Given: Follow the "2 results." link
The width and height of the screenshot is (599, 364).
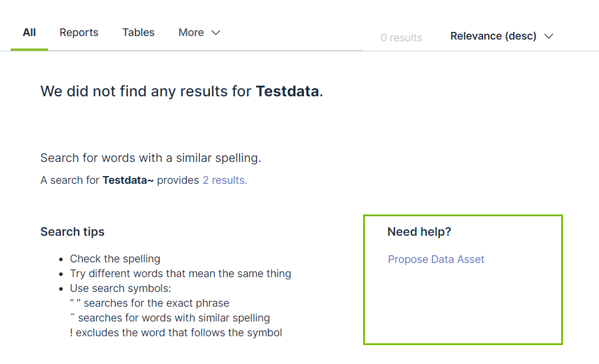Looking at the screenshot, I should tap(225, 180).
